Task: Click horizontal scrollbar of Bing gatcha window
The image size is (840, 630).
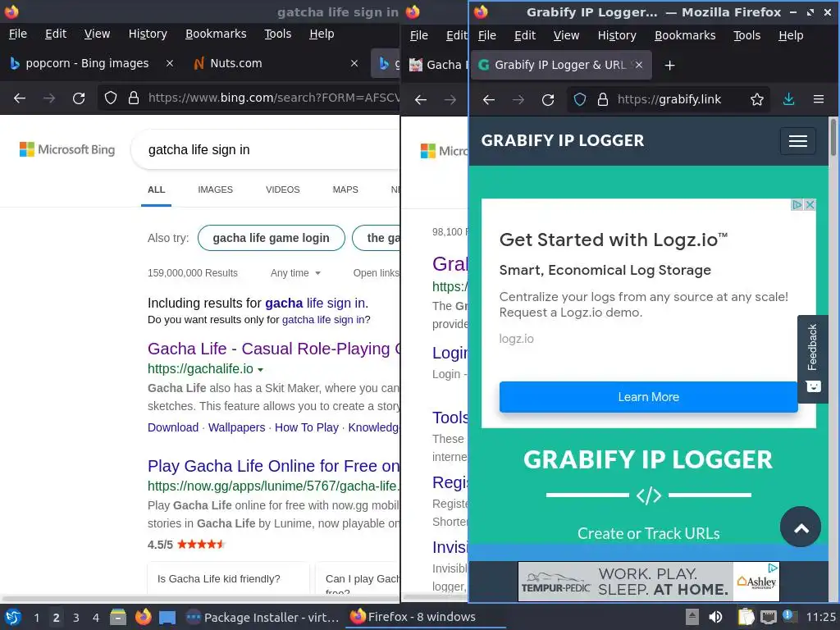Action: (200, 598)
